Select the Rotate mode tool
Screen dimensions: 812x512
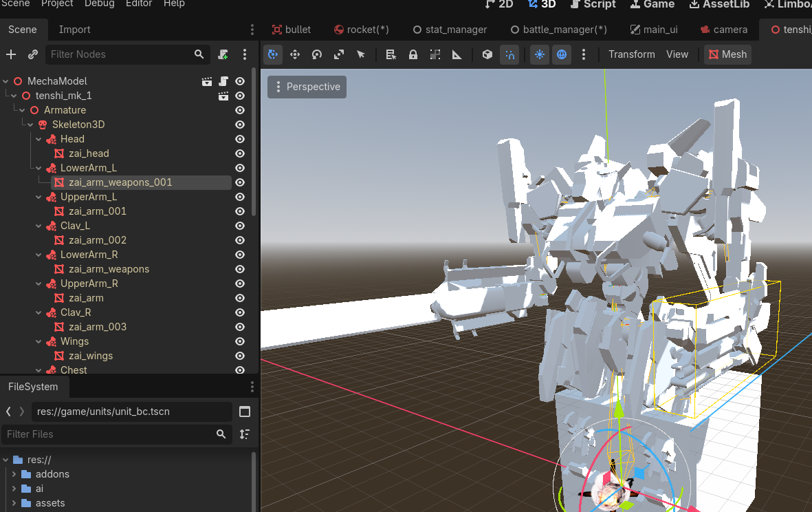click(x=317, y=54)
